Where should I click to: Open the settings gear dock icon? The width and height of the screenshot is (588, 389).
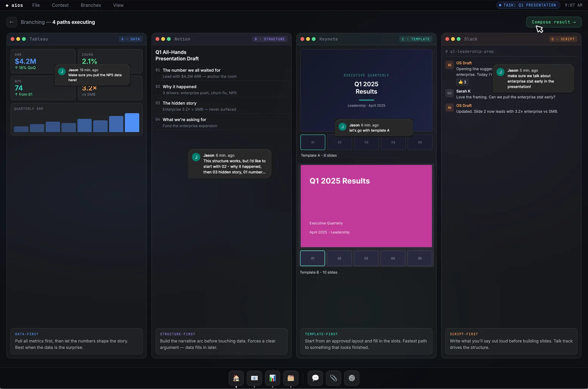(x=352, y=378)
